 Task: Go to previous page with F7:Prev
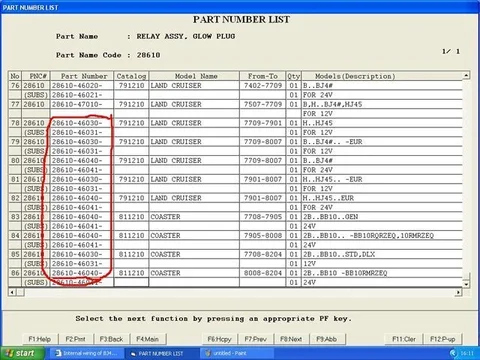[x=255, y=339]
